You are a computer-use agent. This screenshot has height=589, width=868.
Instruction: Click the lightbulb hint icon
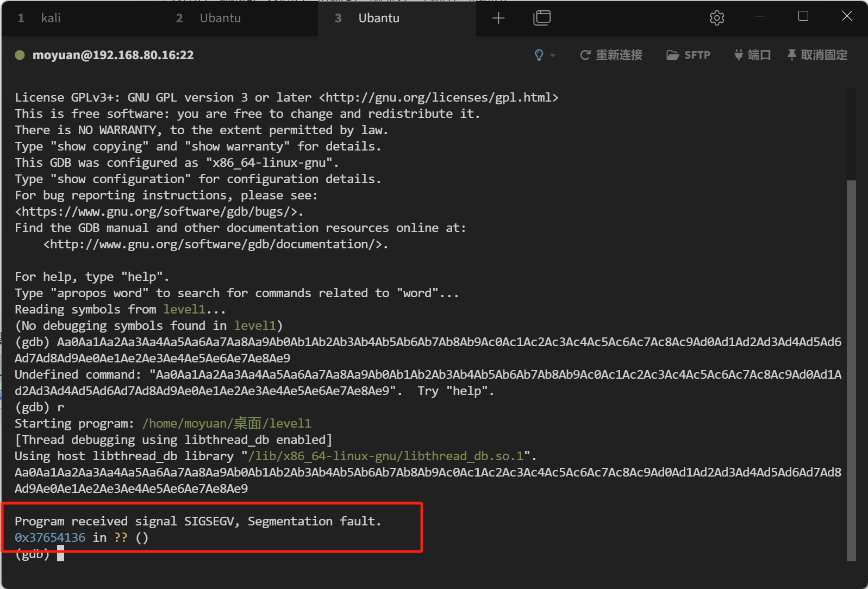[x=539, y=55]
